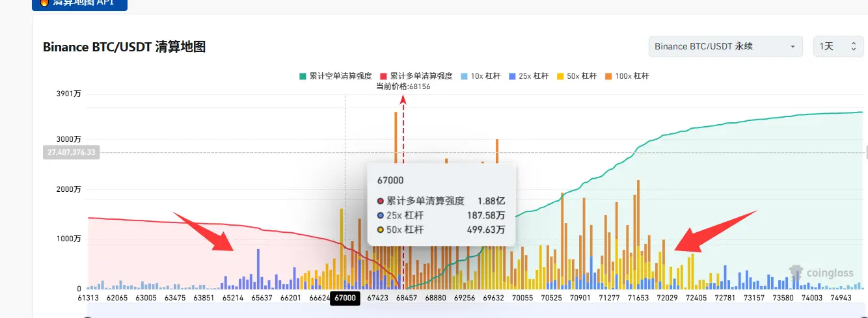
Task: Click the 65214 x-axis price label
Action: pos(234,298)
